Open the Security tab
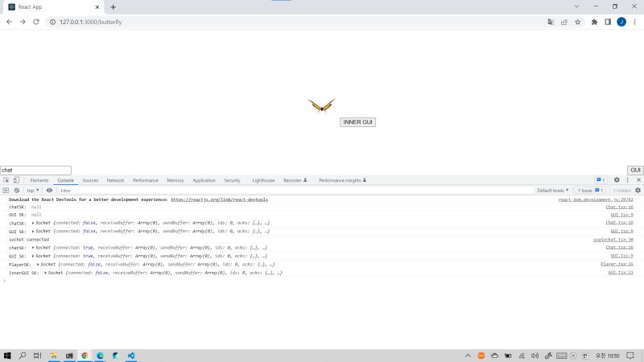644x362 pixels. (232, 180)
